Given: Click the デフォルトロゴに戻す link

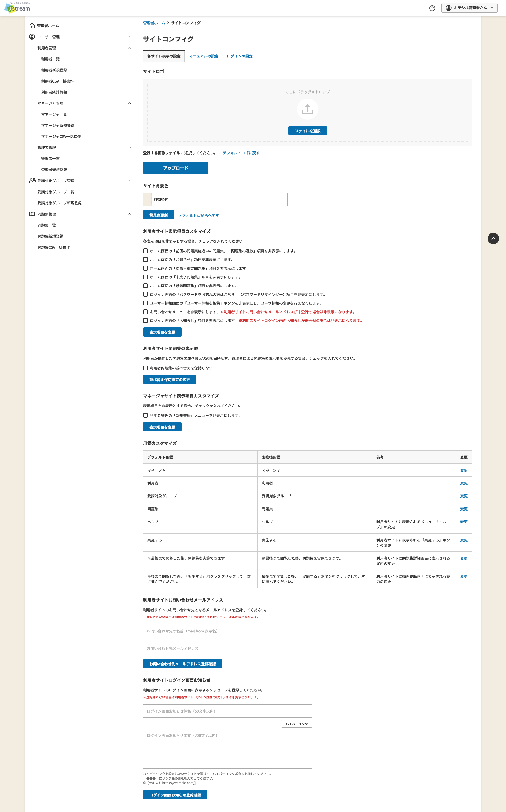Looking at the screenshot, I should tap(241, 153).
